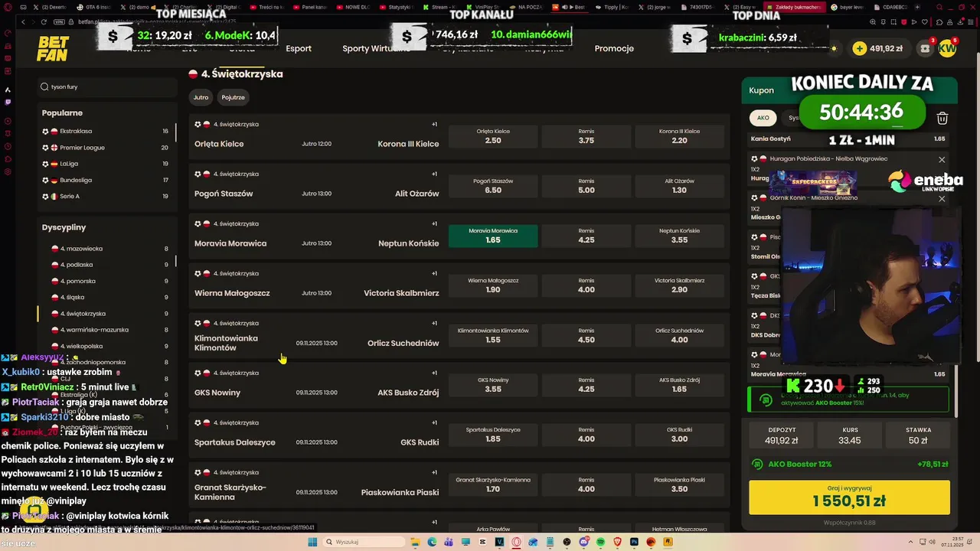Click the BetFan logo
This screenshot has height=551, width=980.
click(x=53, y=48)
